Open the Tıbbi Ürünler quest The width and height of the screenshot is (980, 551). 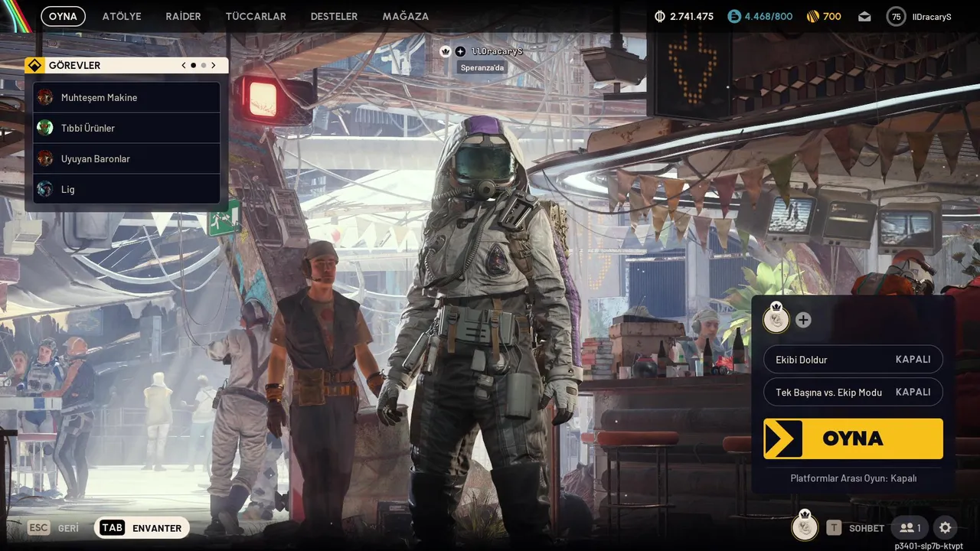pyautogui.click(x=126, y=128)
